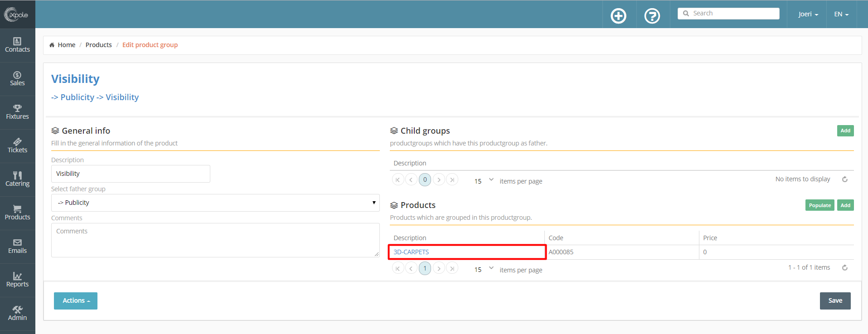The width and height of the screenshot is (868, 334).
Task: Save the product group
Action: [835, 301]
